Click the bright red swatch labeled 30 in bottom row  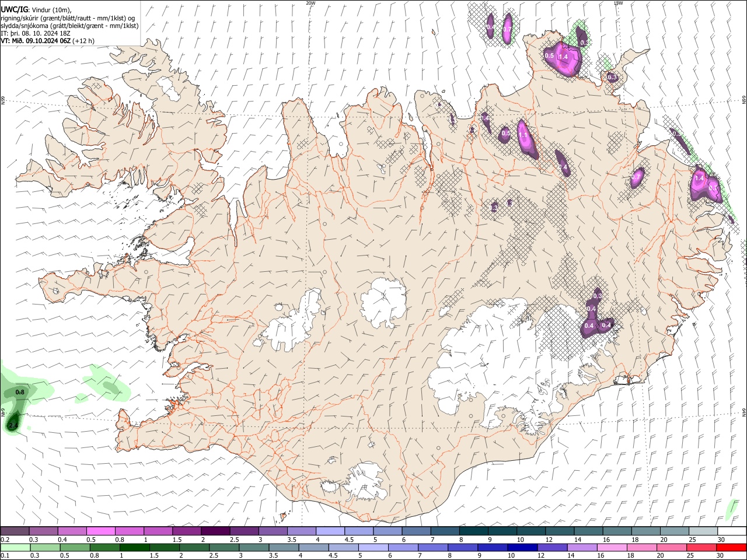(731, 547)
